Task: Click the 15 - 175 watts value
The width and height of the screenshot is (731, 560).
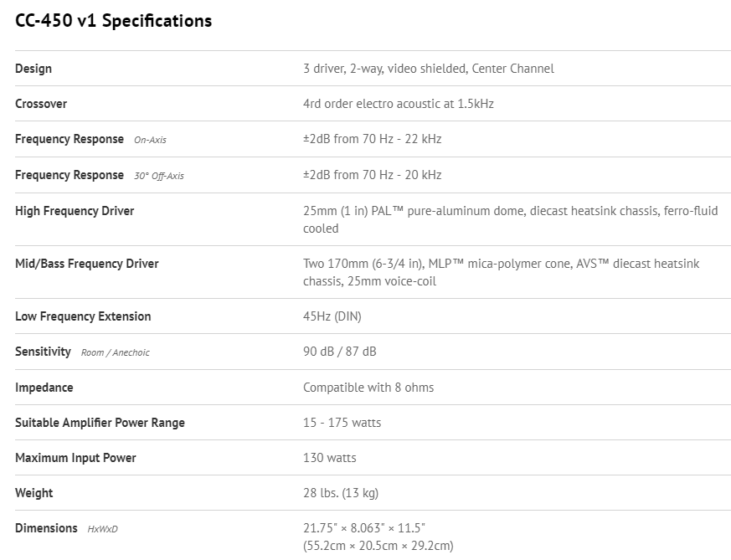Action: [x=342, y=423]
